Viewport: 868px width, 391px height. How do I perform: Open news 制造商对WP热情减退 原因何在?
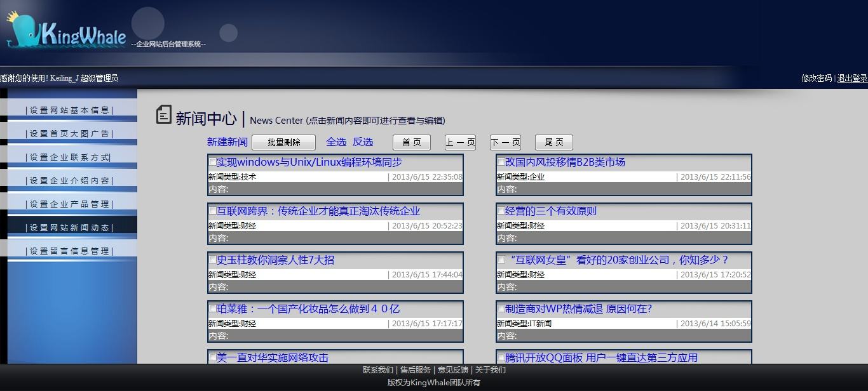pos(579,308)
